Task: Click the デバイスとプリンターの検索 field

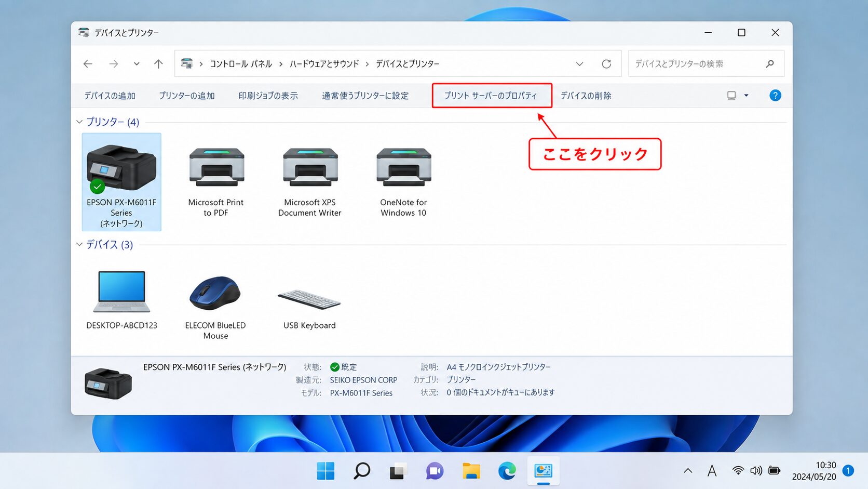Action: pos(706,64)
